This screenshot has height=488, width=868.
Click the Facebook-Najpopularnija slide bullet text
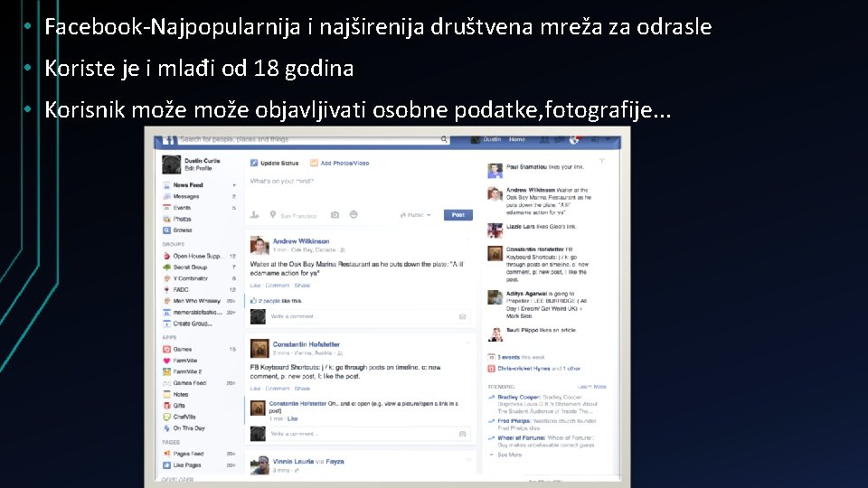tap(378, 26)
